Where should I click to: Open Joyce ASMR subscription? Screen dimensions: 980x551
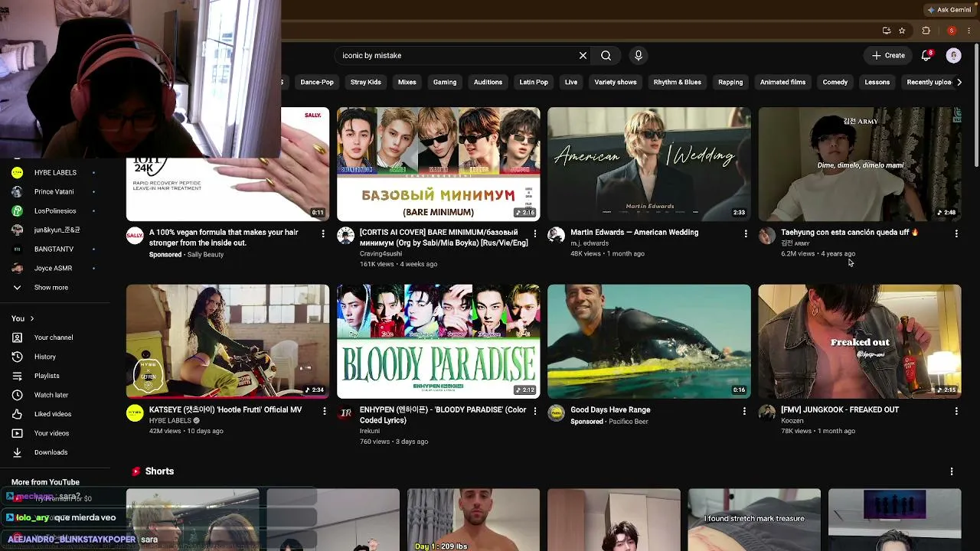pos(55,269)
